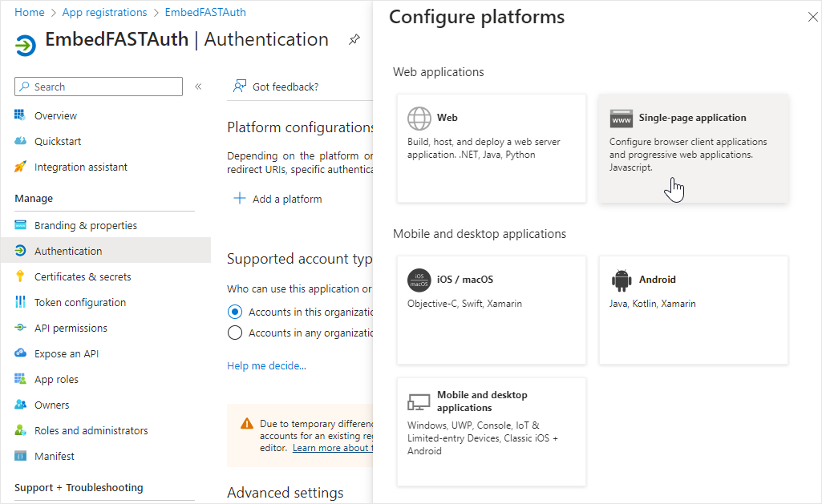Navigate to App registrations breadcrumb
The width and height of the screenshot is (822, 504).
[x=104, y=12]
